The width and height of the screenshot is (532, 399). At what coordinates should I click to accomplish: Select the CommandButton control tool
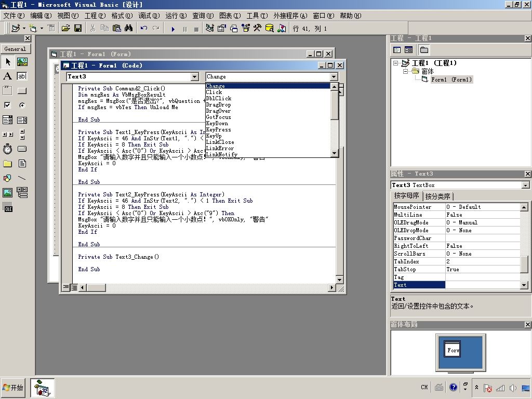click(x=22, y=91)
